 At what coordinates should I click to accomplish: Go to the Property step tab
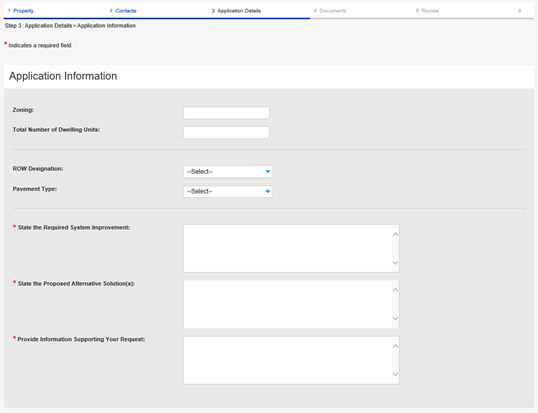(21, 11)
